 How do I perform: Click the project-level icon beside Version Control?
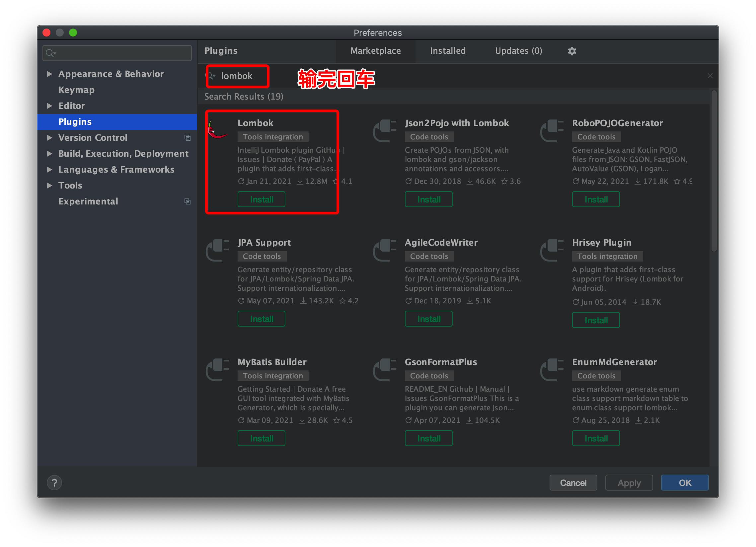click(x=187, y=138)
